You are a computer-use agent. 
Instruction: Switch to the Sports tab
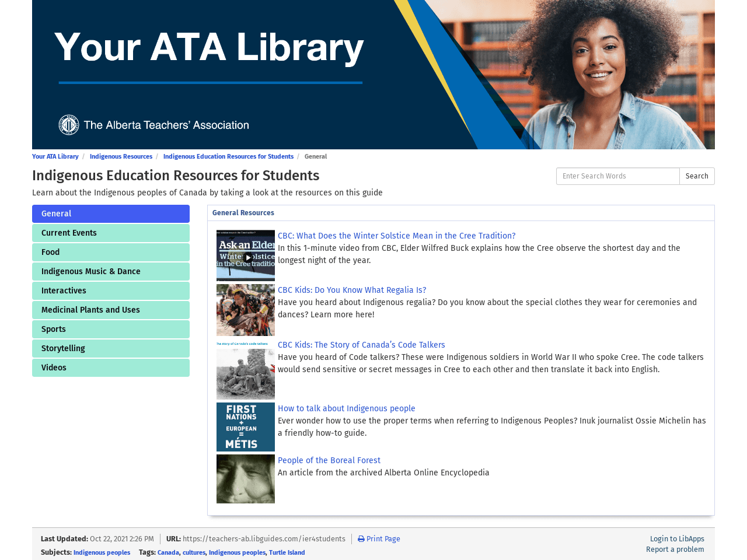pyautogui.click(x=111, y=329)
